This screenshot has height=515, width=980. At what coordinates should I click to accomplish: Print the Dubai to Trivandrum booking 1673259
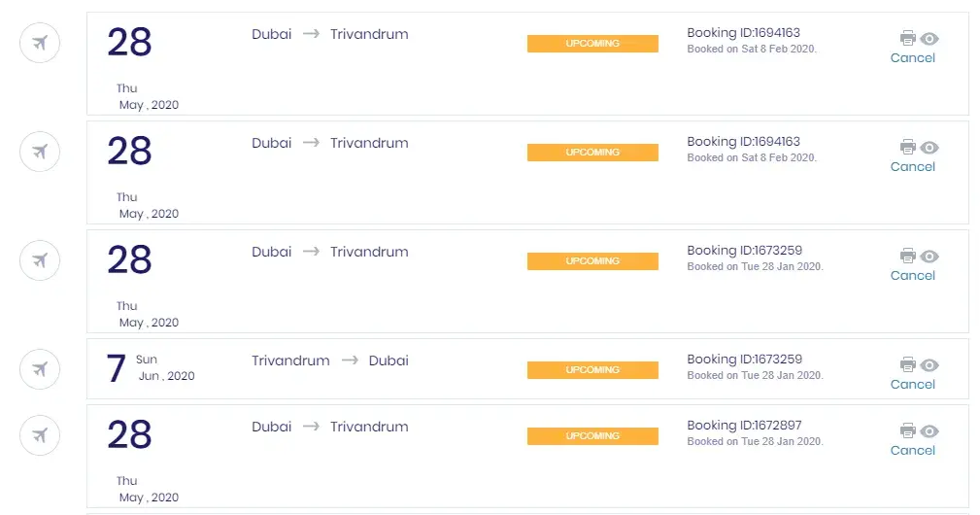[x=907, y=256]
